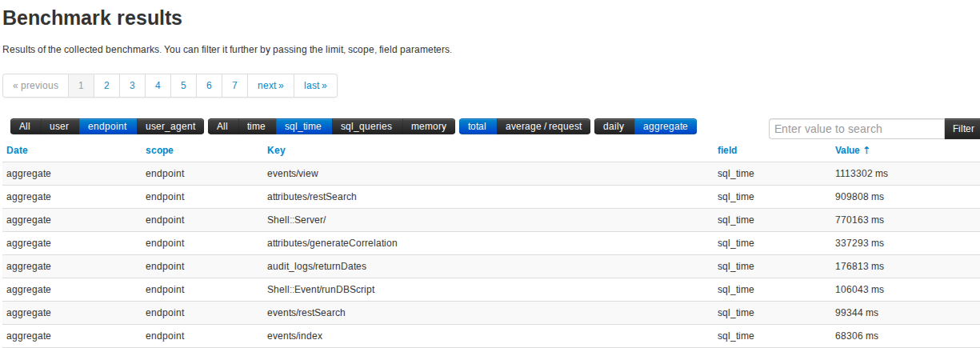Select the 'memory' field filter

point(429,126)
